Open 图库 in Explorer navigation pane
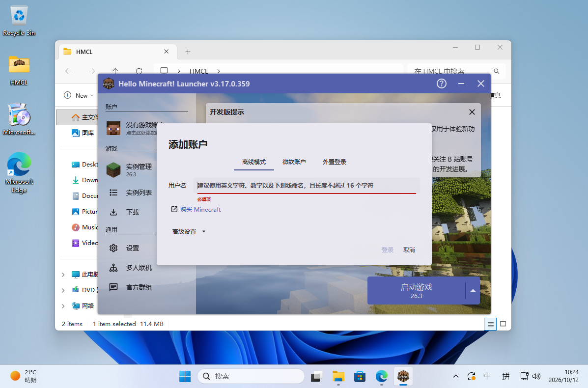This screenshot has width=588, height=388. [x=83, y=133]
